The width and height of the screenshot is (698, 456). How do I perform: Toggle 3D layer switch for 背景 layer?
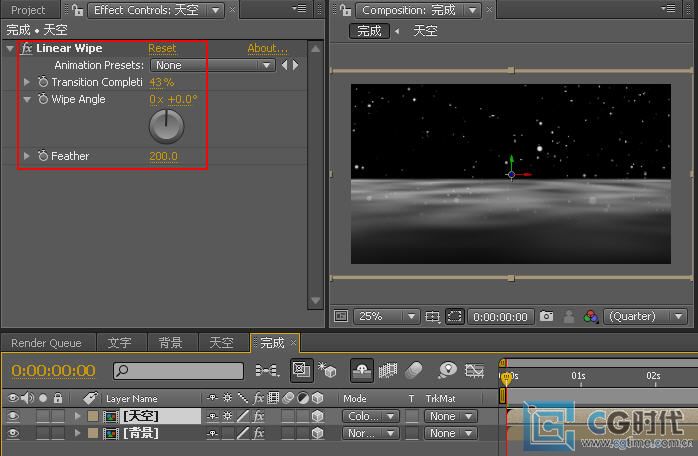click(x=317, y=433)
